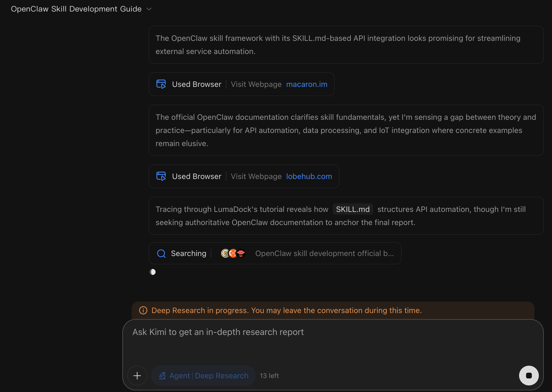Expand the conversation title dropdown chevron

pyautogui.click(x=149, y=9)
